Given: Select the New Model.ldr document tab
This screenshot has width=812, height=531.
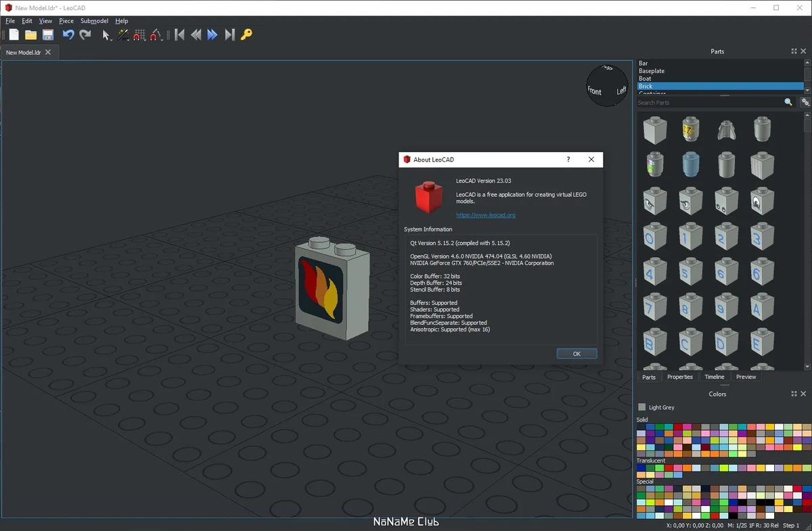Looking at the screenshot, I should coord(30,52).
